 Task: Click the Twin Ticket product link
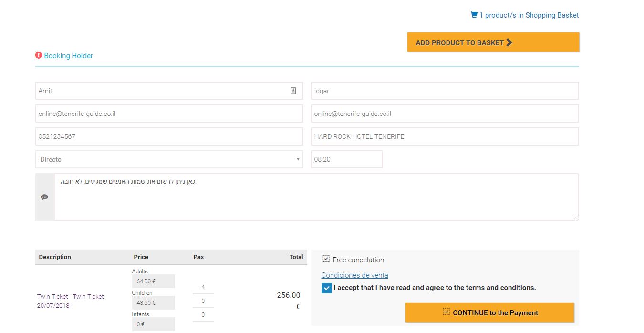(70, 296)
